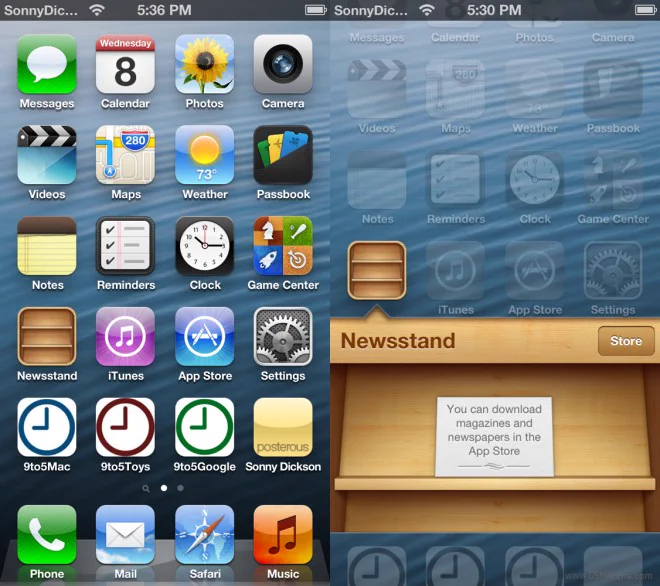The width and height of the screenshot is (660, 586).
Task: Launch Passbook on the left home screen
Action: click(x=283, y=155)
